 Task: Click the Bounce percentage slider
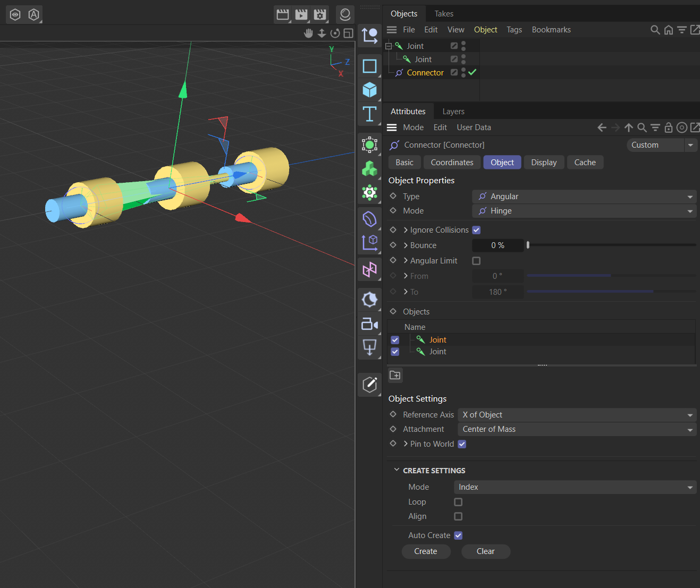[x=611, y=245]
